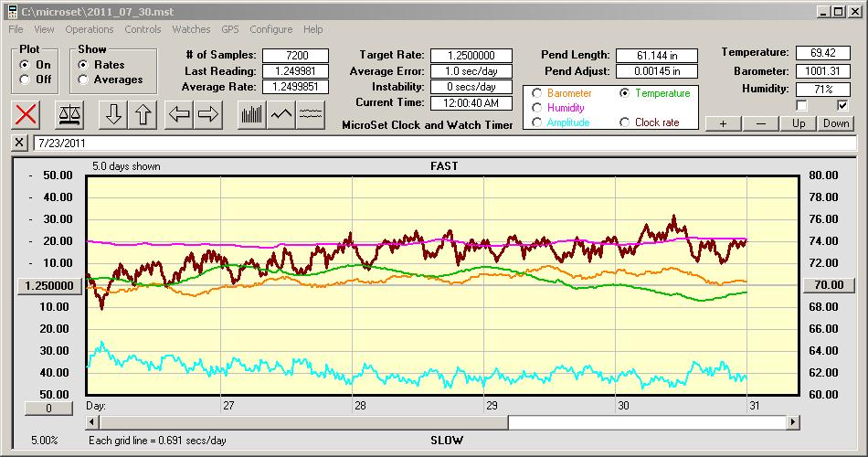Image resolution: width=868 pixels, height=457 pixels.
Task: Select the Temperature radio button
Action: [x=624, y=93]
